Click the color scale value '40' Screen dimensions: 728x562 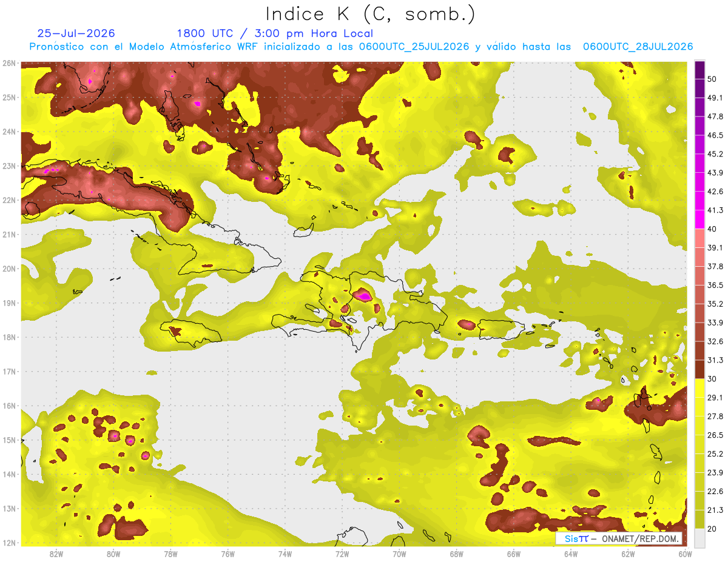tap(712, 229)
